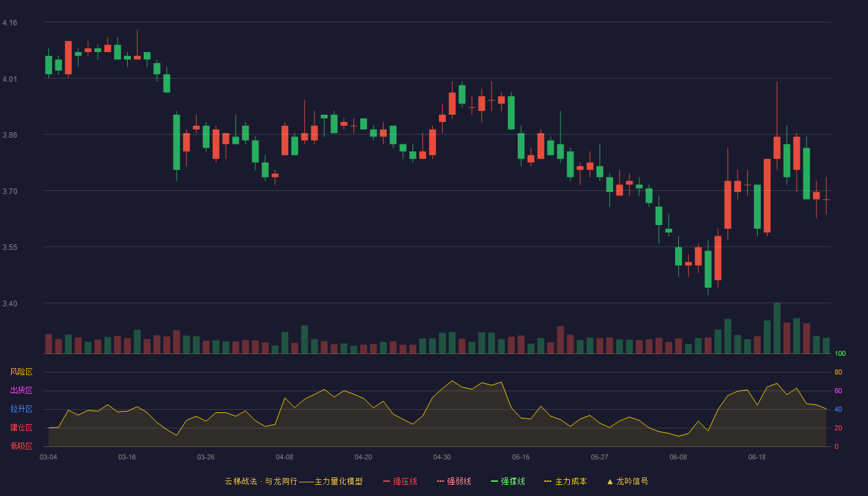Click the 06-08 date label
This screenshot has width=868, height=496.
pos(678,457)
